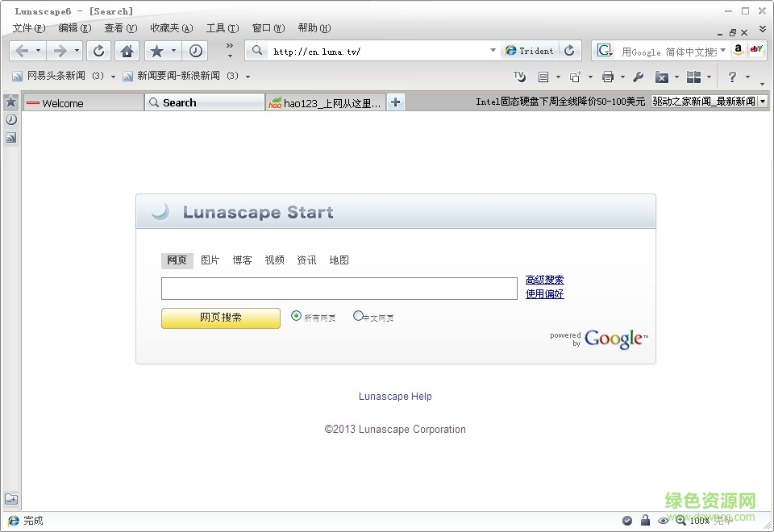Image resolution: width=774 pixels, height=532 pixels.
Task: Open the Favorites star panel in left sidebar
Action: 11,102
